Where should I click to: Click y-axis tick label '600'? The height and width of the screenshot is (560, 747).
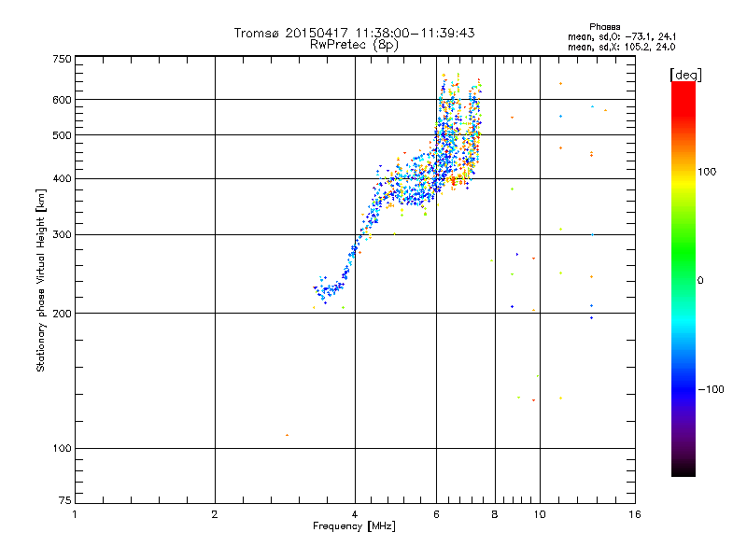tap(62, 100)
